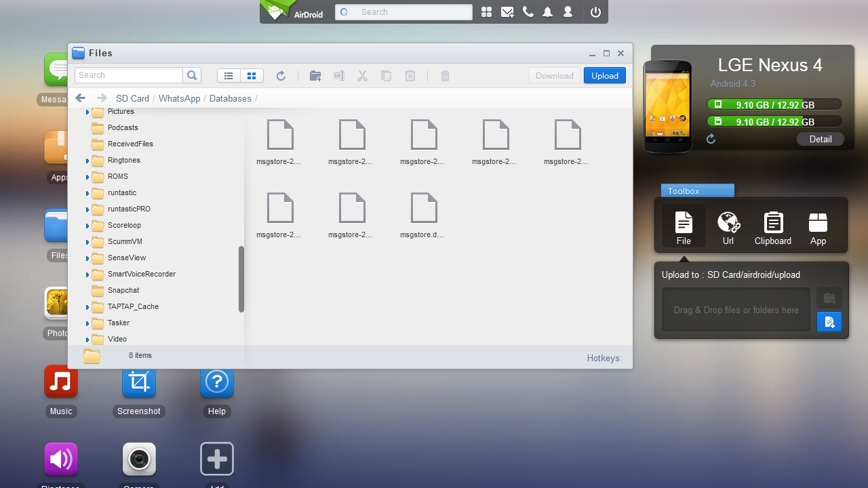Click the Files window search field

[129, 75]
